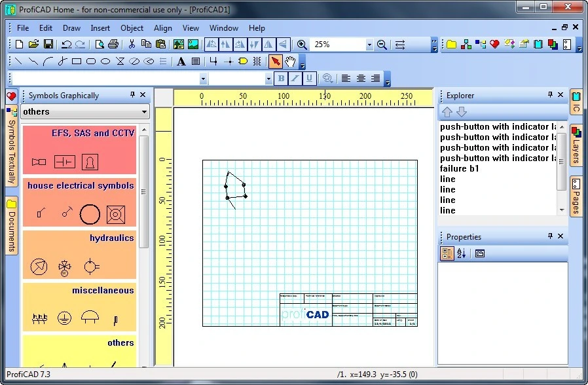Toggle alphabetical sort in Properties panel
The height and width of the screenshot is (385, 588).
[461, 253]
